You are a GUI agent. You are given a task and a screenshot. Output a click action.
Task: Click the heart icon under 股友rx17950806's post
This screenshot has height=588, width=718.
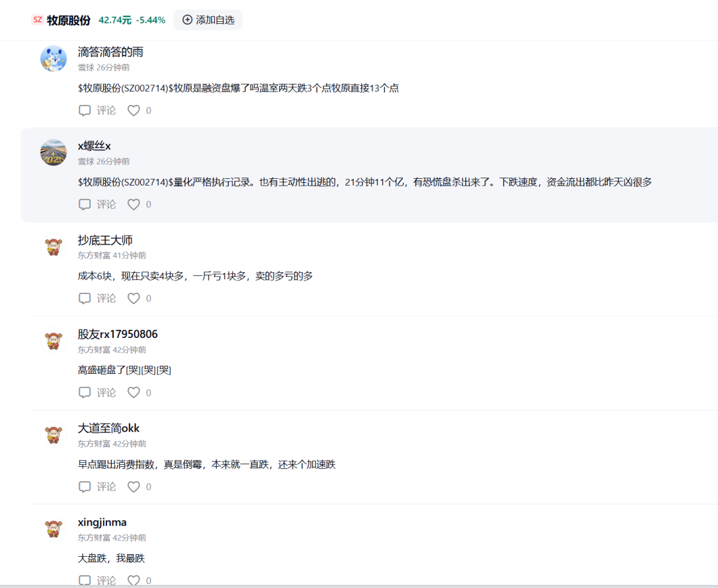coord(133,392)
